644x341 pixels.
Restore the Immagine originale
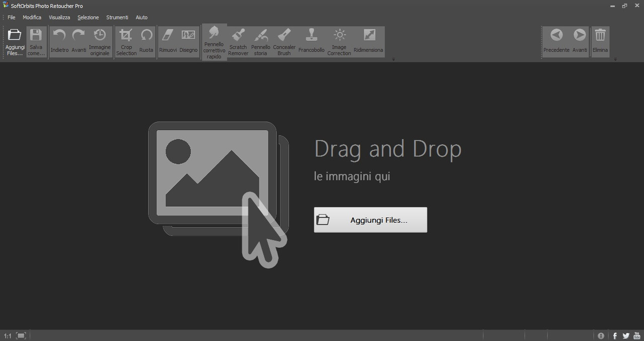(x=100, y=42)
